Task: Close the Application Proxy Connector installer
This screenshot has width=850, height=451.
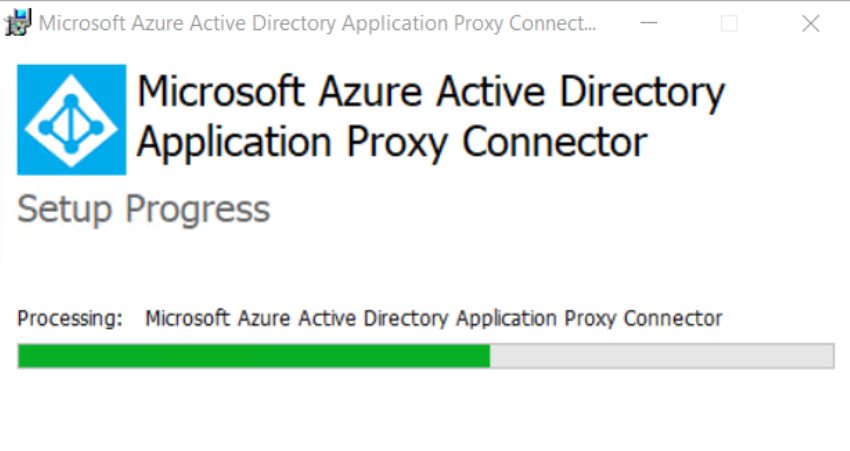Action: (x=810, y=23)
